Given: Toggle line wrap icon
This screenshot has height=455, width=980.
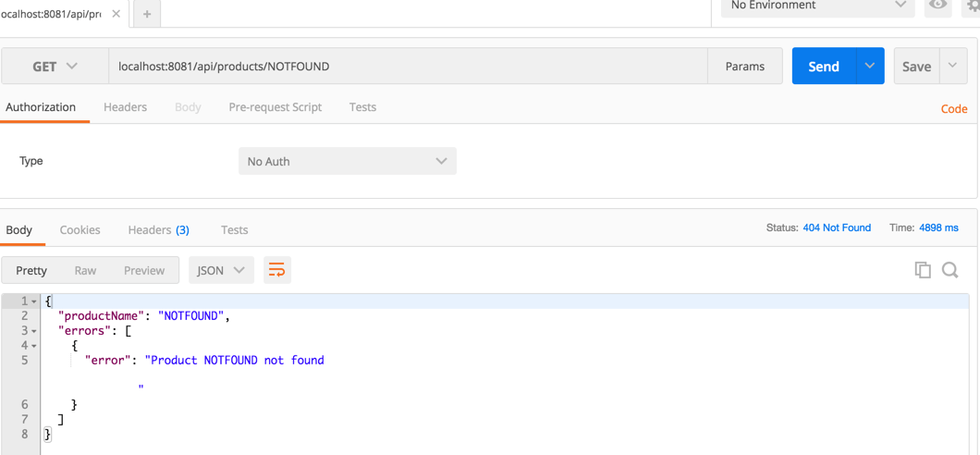Looking at the screenshot, I should tap(276, 270).
